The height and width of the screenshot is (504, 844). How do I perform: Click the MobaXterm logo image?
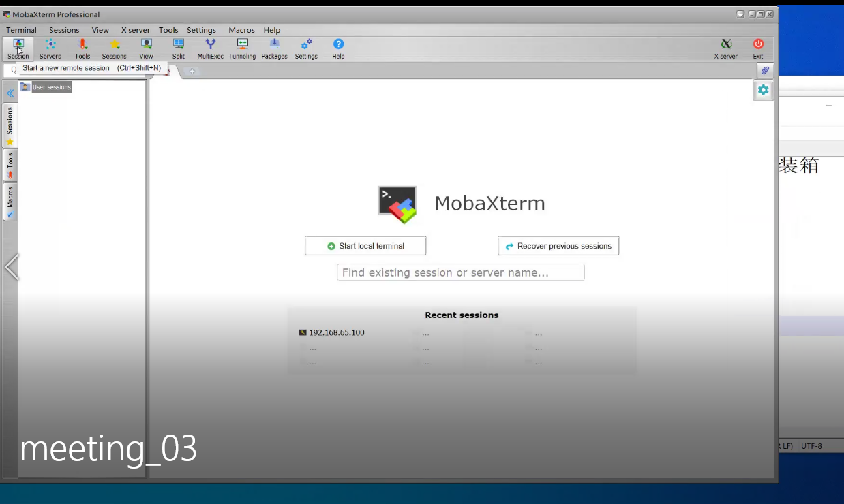[397, 204]
